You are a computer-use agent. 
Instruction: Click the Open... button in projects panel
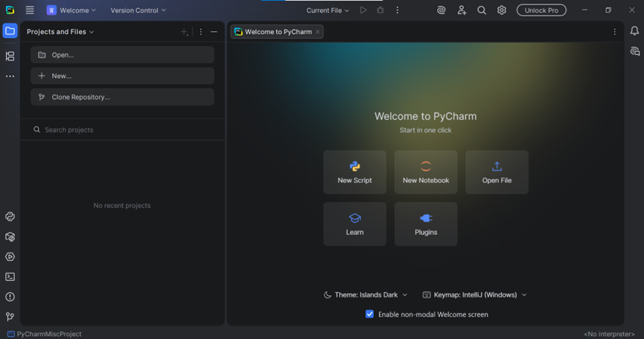122,54
